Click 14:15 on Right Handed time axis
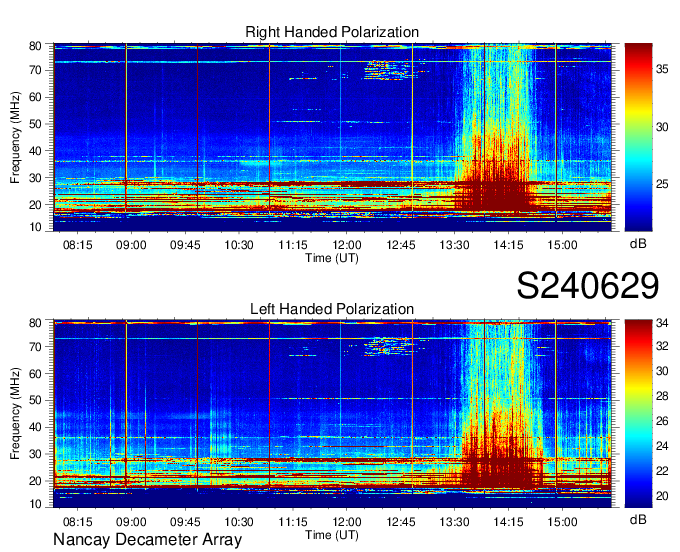This screenshot has width=680, height=552. click(508, 245)
